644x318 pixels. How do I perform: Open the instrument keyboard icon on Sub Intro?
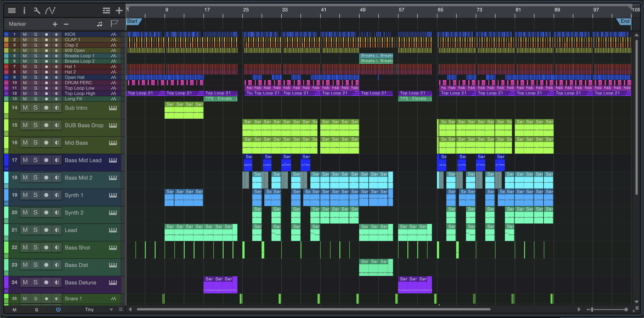click(113, 108)
